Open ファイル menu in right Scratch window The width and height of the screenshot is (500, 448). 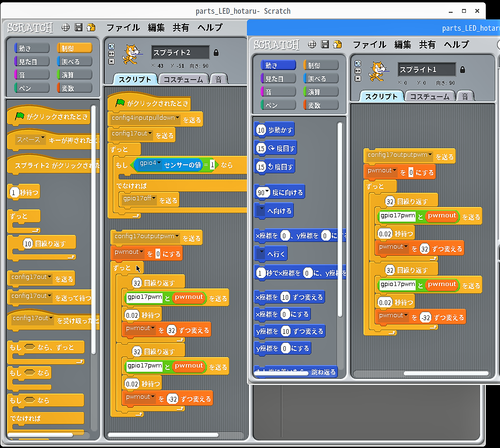(370, 45)
